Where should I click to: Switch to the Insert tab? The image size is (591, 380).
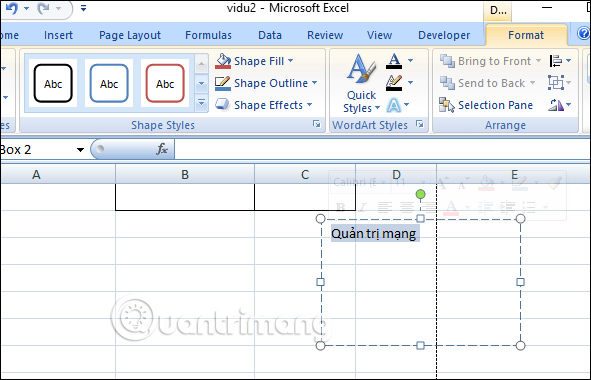coord(58,35)
